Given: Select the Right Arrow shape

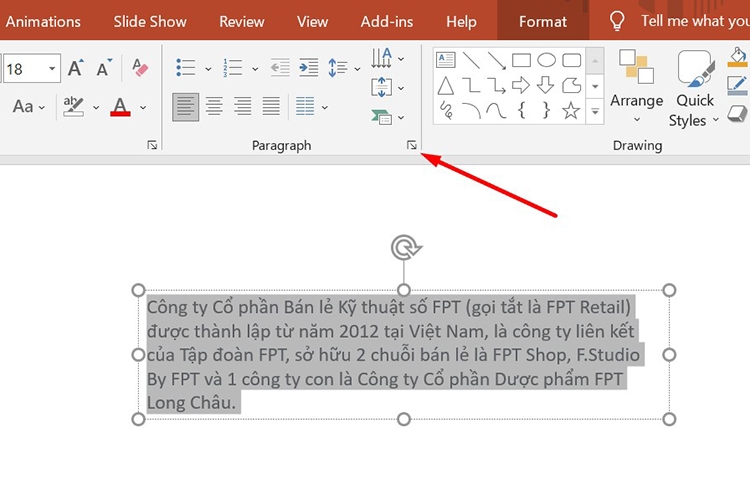Looking at the screenshot, I should (521, 86).
